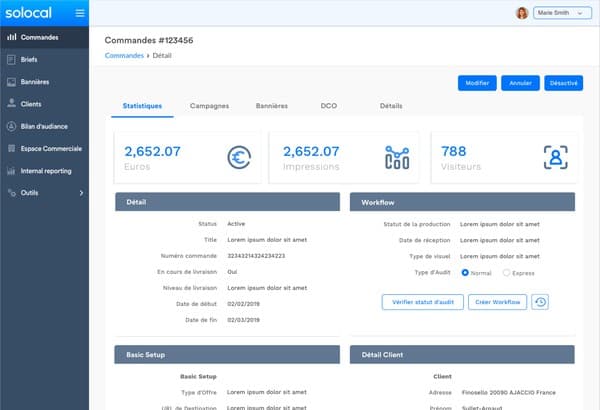Switch to the Campagnes tab
The image size is (600, 410).
pos(209,105)
